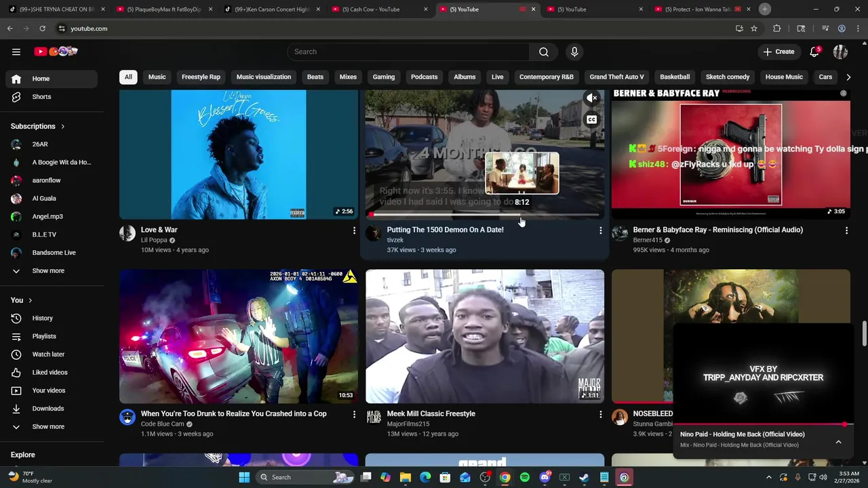Open a new Chrome tab
The image size is (868, 488).
pyautogui.click(x=764, y=9)
